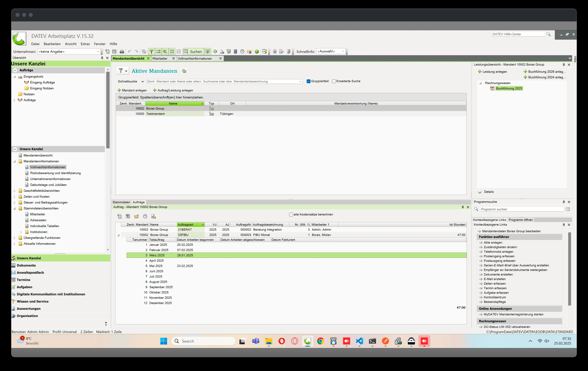The image size is (588, 371).
Task: Click the refresh icon in toolbar
Action: [x=215, y=52]
